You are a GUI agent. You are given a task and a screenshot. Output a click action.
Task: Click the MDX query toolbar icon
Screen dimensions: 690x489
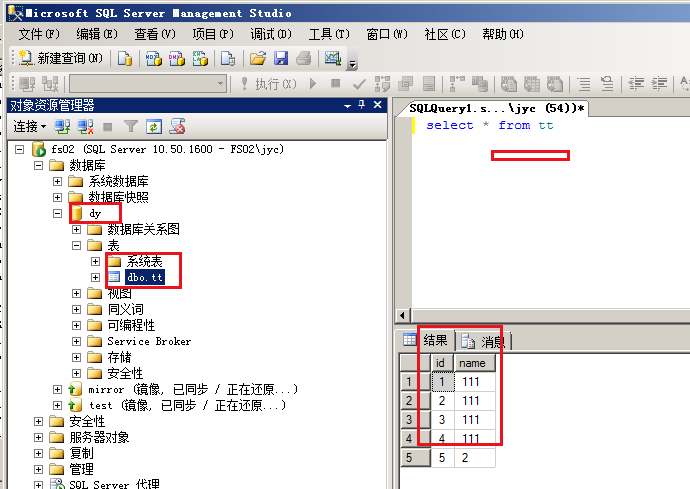(153, 58)
